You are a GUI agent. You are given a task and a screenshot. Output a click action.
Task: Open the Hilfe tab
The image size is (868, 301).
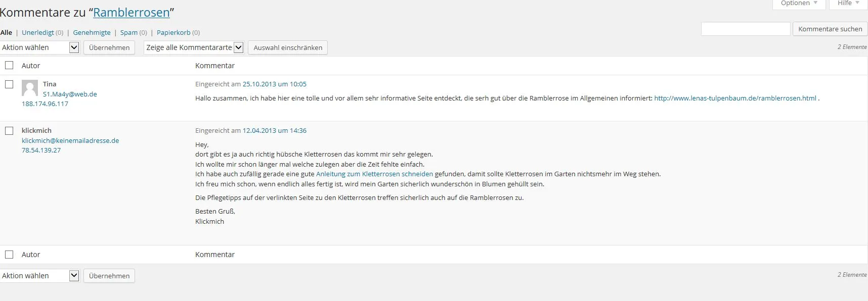coord(848,4)
